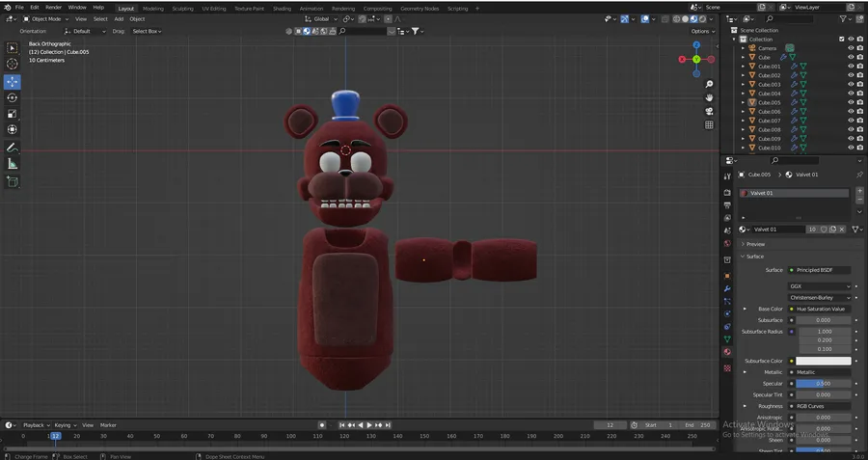Image resolution: width=868 pixels, height=460 pixels.
Task: Click the RGB Curves roughness link
Action: pos(819,406)
